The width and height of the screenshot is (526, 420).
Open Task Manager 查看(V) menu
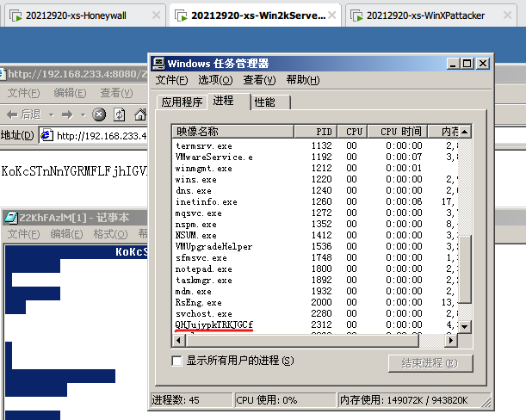click(259, 80)
